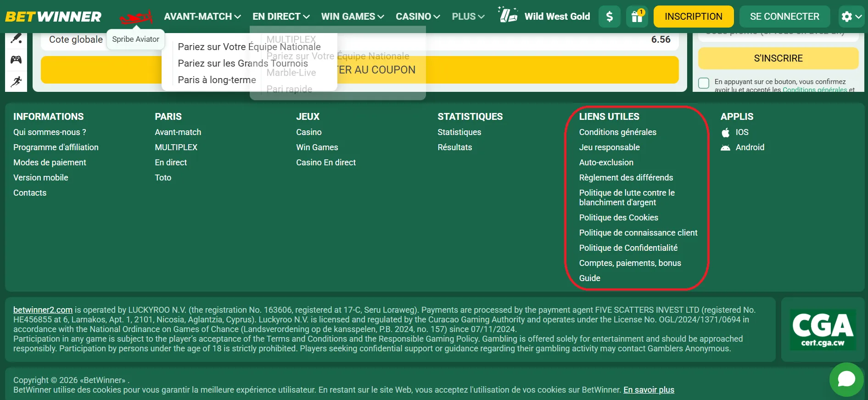The image size is (868, 400).
Task: Open the Guide footer link
Action: [590, 278]
